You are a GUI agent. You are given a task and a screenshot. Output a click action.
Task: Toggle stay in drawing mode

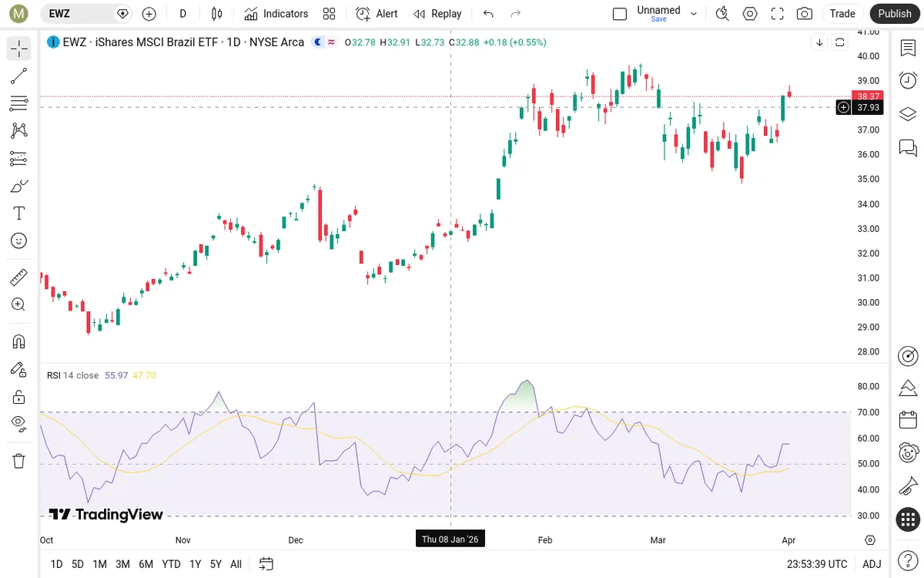click(x=19, y=369)
